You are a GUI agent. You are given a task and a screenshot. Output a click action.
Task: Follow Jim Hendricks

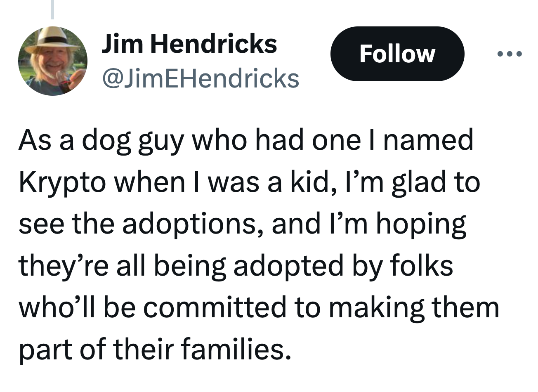click(x=397, y=54)
